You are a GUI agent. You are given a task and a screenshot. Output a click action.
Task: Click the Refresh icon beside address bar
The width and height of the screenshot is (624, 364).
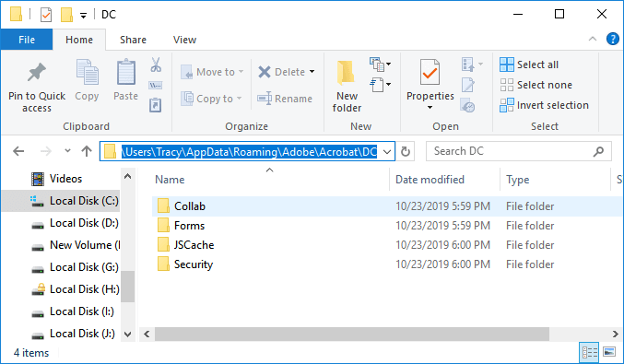pos(406,151)
